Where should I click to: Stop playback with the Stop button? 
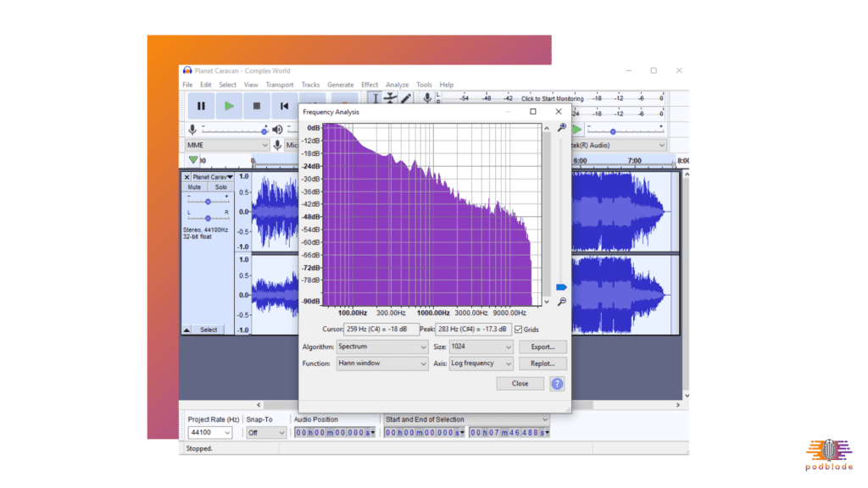click(x=256, y=106)
